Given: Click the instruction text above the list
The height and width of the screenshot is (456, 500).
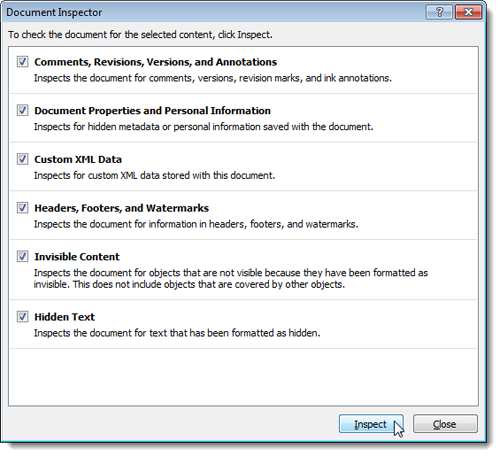Looking at the screenshot, I should click(x=140, y=35).
